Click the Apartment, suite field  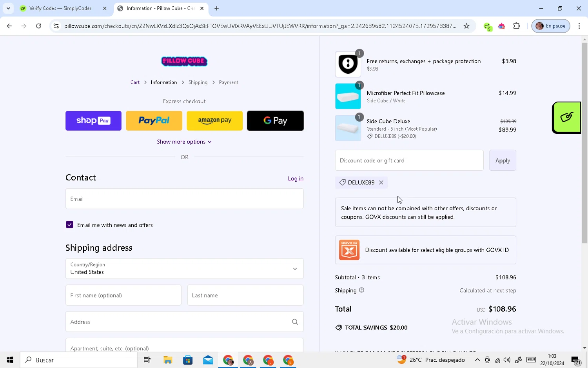[184, 345]
